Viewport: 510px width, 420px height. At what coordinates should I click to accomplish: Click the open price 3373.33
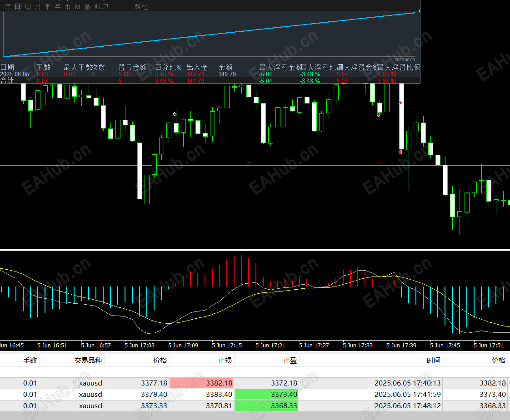[x=154, y=406]
